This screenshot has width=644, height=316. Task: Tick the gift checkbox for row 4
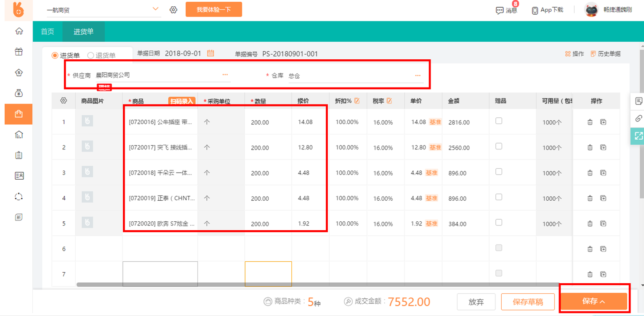pos(499,197)
